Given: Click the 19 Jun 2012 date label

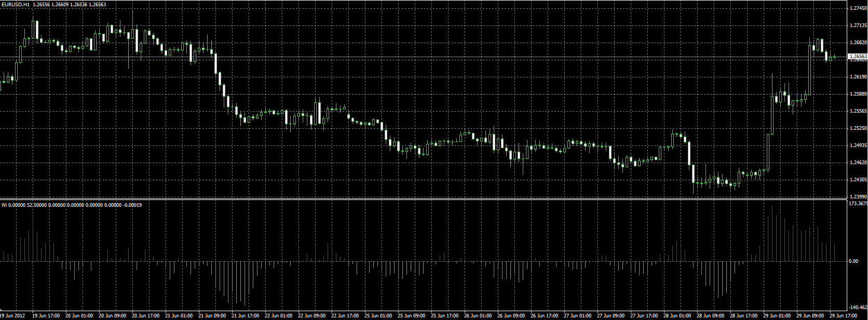Looking at the screenshot, I should [x=12, y=316].
